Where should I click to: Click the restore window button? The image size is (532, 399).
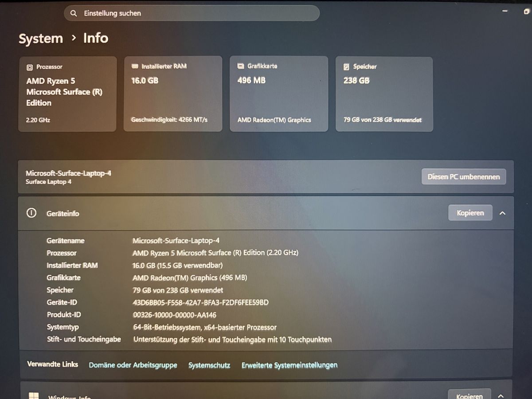pos(526,12)
